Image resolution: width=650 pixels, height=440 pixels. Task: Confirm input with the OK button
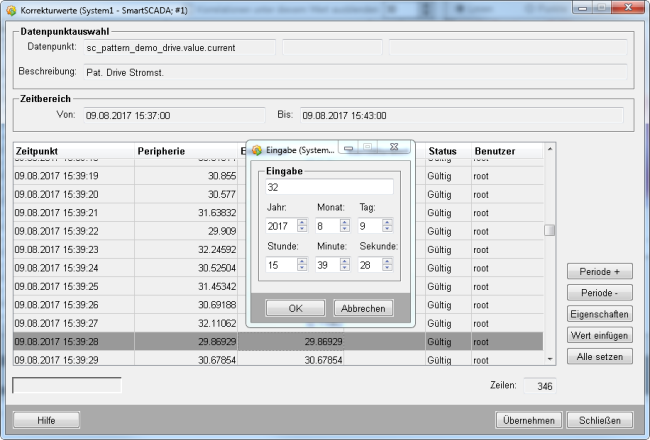(x=295, y=309)
